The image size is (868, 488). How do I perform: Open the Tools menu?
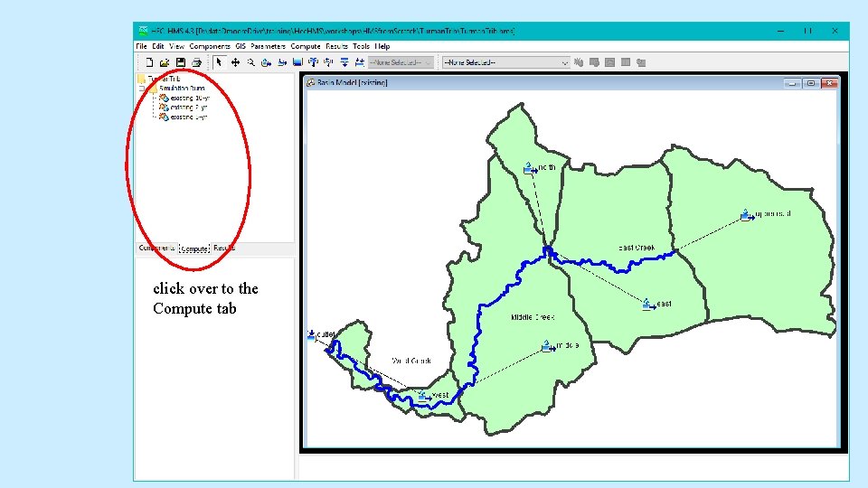pyautogui.click(x=361, y=46)
